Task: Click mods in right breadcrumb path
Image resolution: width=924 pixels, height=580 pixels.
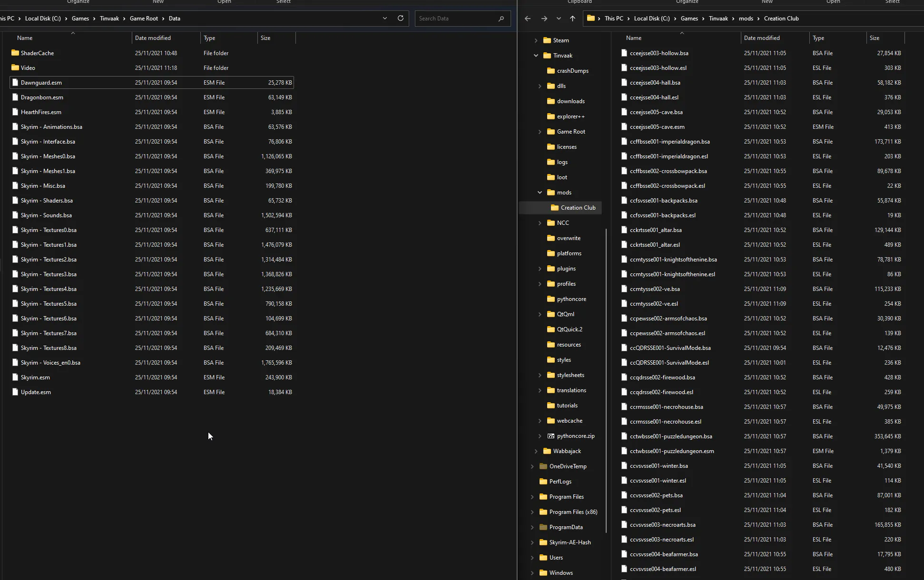Action: (x=746, y=19)
